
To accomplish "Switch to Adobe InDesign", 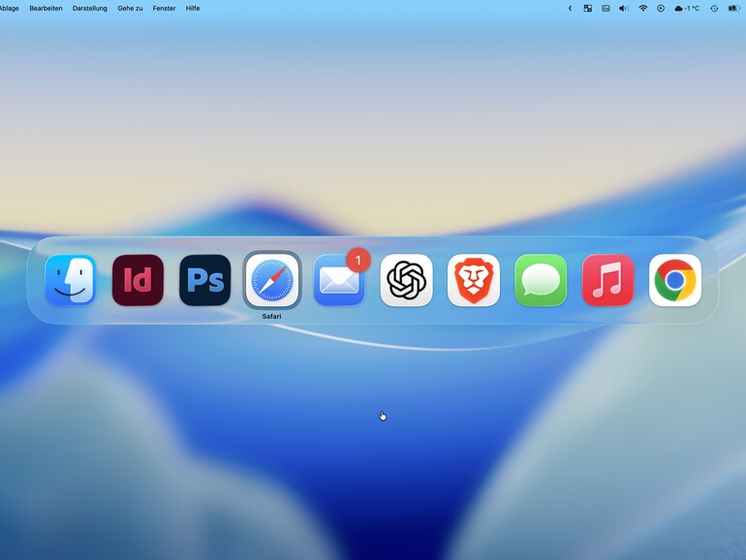I will click(138, 280).
